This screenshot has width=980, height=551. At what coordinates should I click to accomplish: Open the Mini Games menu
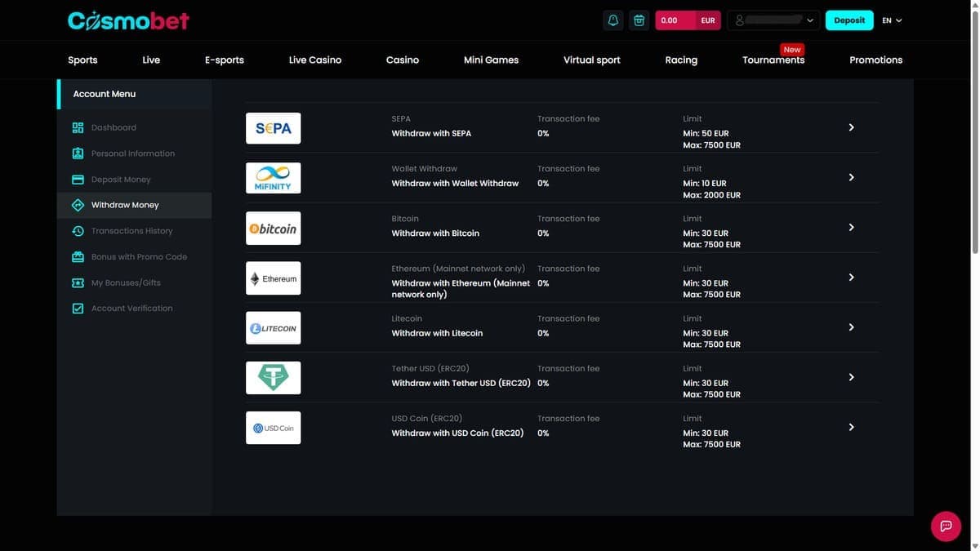(x=491, y=60)
